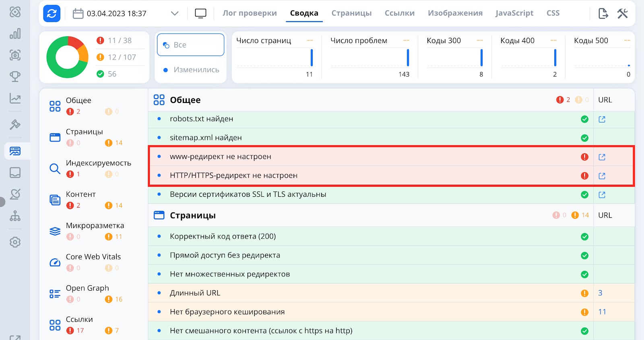Open sidebar logo icon at top
Viewport: 644px width, 340px height.
[15, 12]
